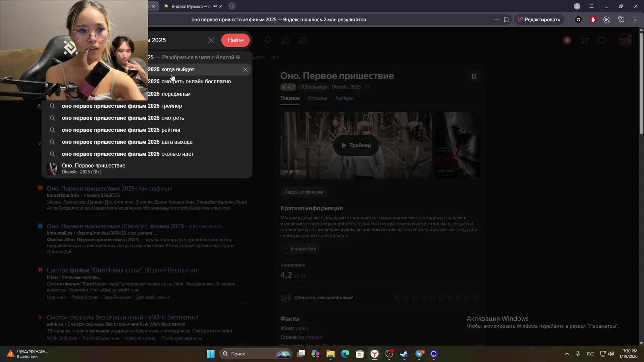Open Microsoft Store from taskbar
Viewport: 644px width, 362px height.
[x=360, y=354]
